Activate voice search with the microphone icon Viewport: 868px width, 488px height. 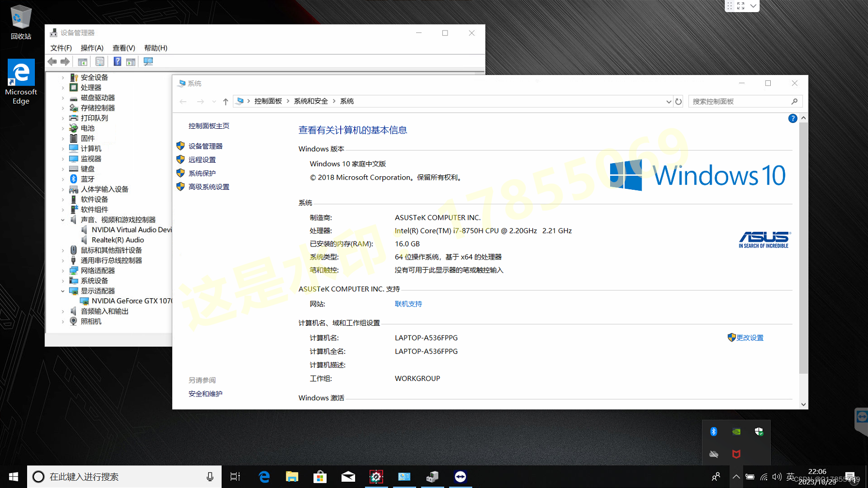(x=210, y=476)
